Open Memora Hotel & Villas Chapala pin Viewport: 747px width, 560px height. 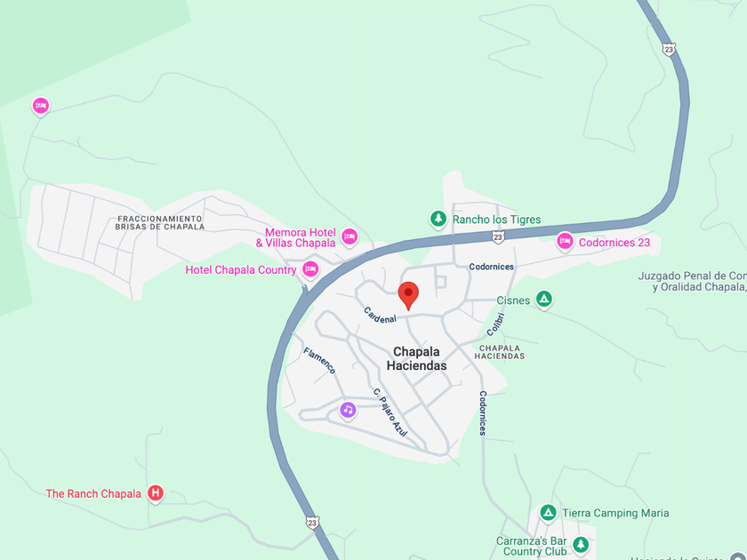[x=349, y=236]
